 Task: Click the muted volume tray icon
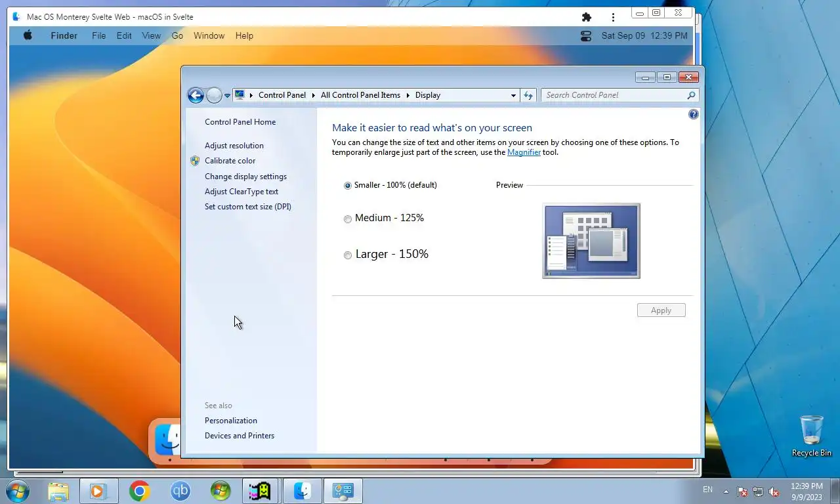pyautogui.click(x=774, y=491)
